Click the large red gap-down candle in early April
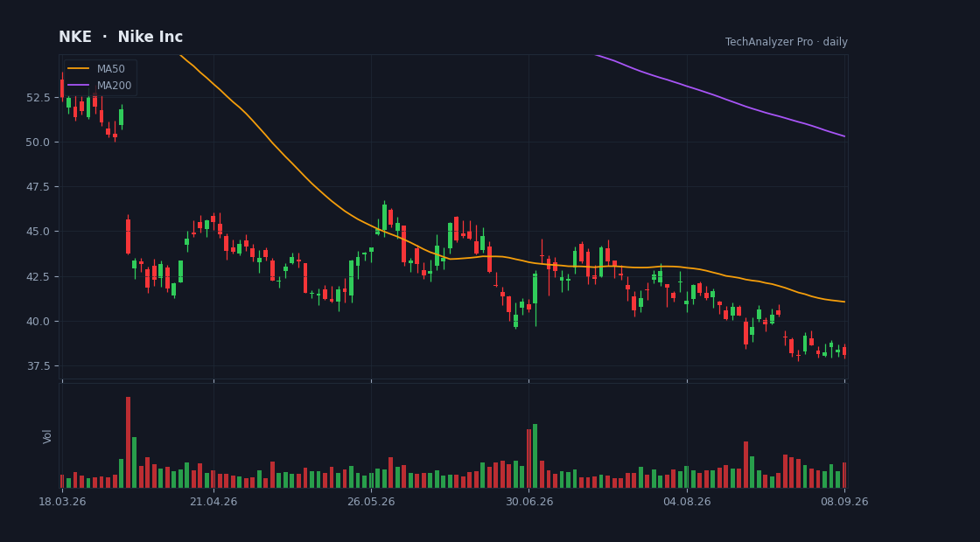The width and height of the screenshot is (980, 542). pyautogui.click(x=128, y=236)
